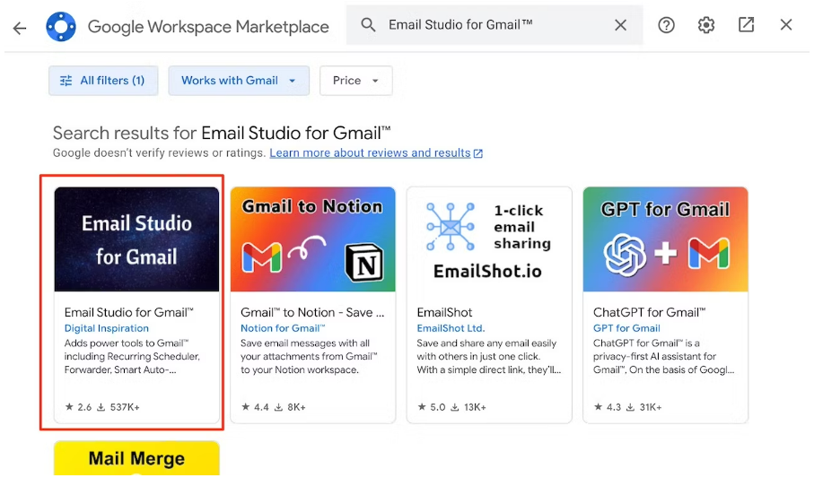Viewport: 814px width, 504px height.
Task: Open the GPT for Gmail banner image
Action: coord(666,239)
